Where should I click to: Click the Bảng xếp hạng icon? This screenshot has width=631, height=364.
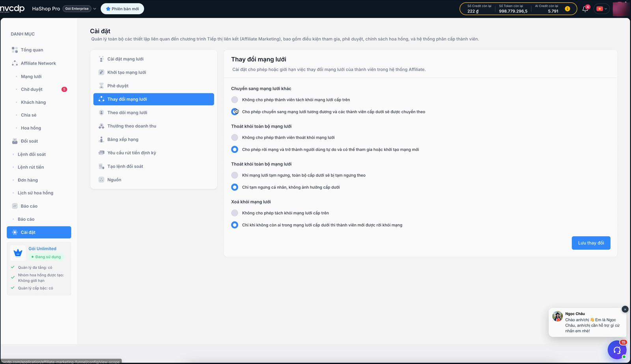coord(101,139)
